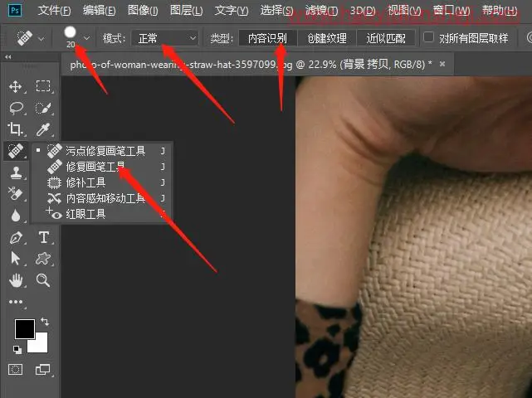This screenshot has height=398, width=532.
Task: Open the 窗口(W) menu
Action: point(451,11)
